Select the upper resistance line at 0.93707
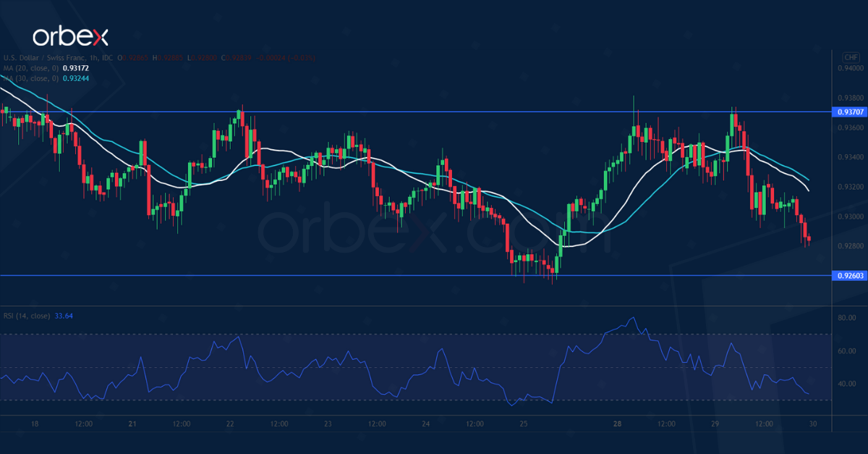 pyautogui.click(x=434, y=113)
